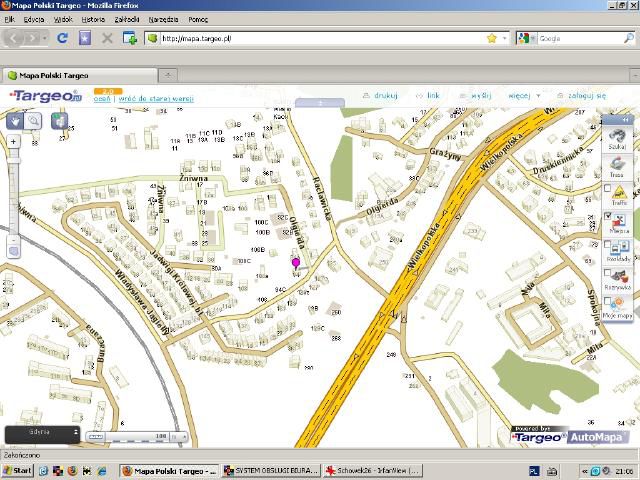
Task: Enable the Rozkłady layer checkbox
Action: tap(607, 244)
